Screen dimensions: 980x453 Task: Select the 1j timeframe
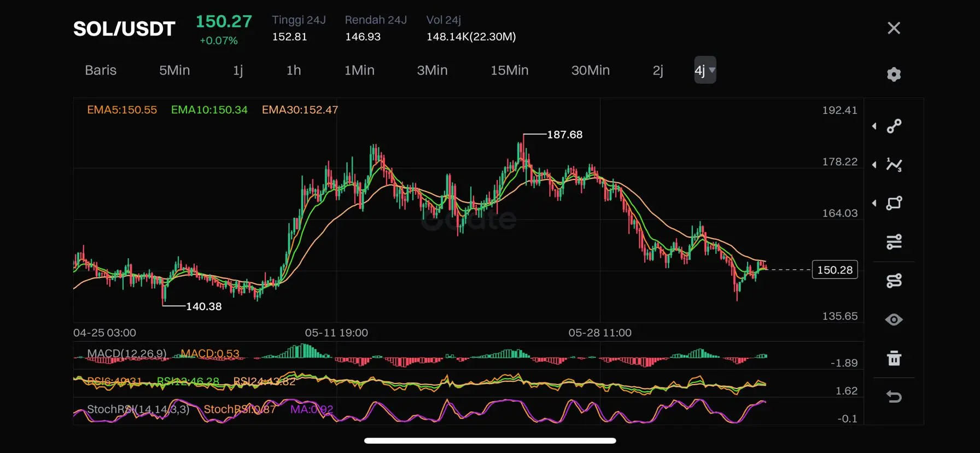coord(238,71)
